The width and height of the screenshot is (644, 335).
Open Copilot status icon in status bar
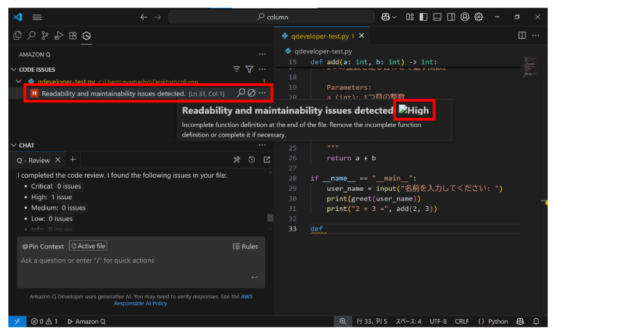click(520, 322)
